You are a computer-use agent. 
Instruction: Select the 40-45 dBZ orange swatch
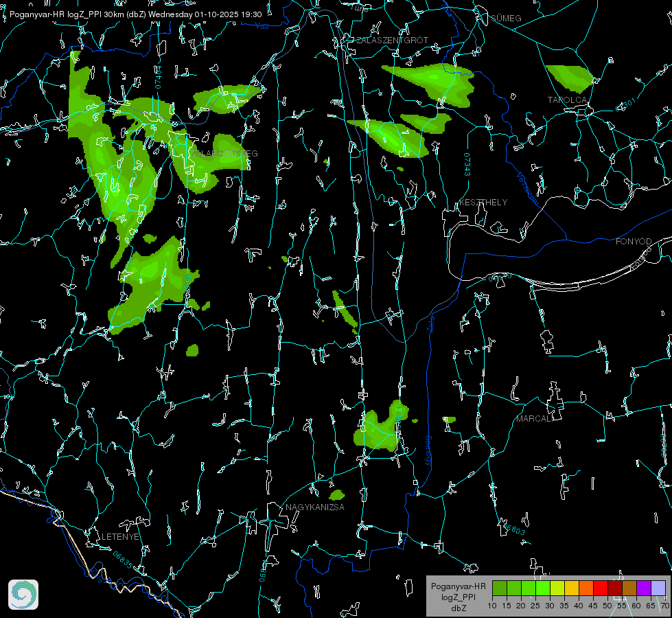[x=586, y=588]
